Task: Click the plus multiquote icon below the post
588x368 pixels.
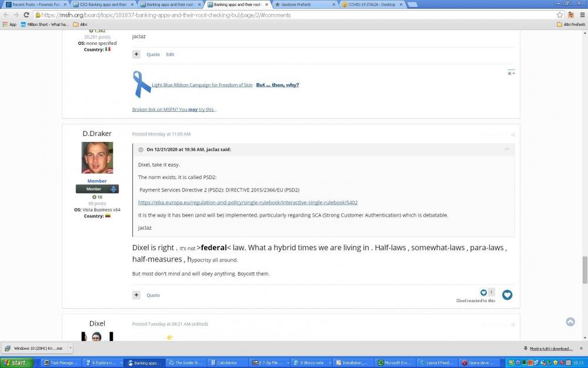Action: pyautogui.click(x=136, y=294)
